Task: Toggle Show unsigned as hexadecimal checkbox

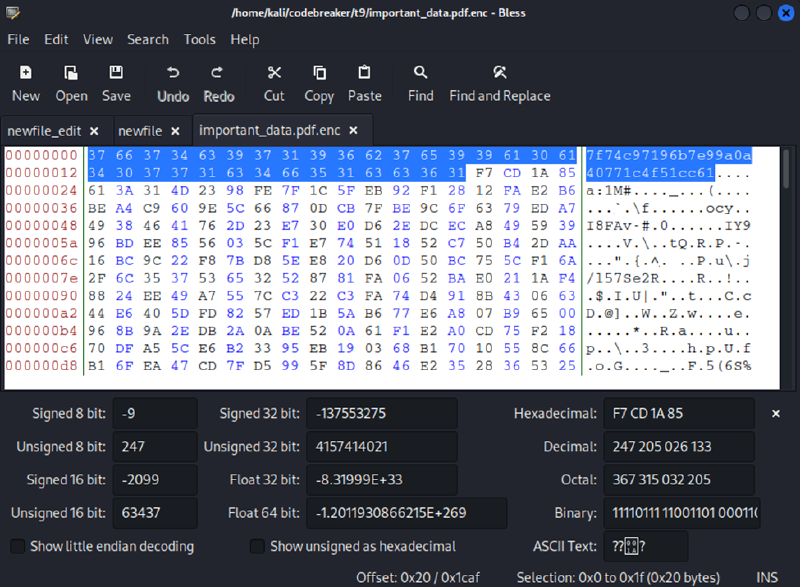Action: coord(258,546)
